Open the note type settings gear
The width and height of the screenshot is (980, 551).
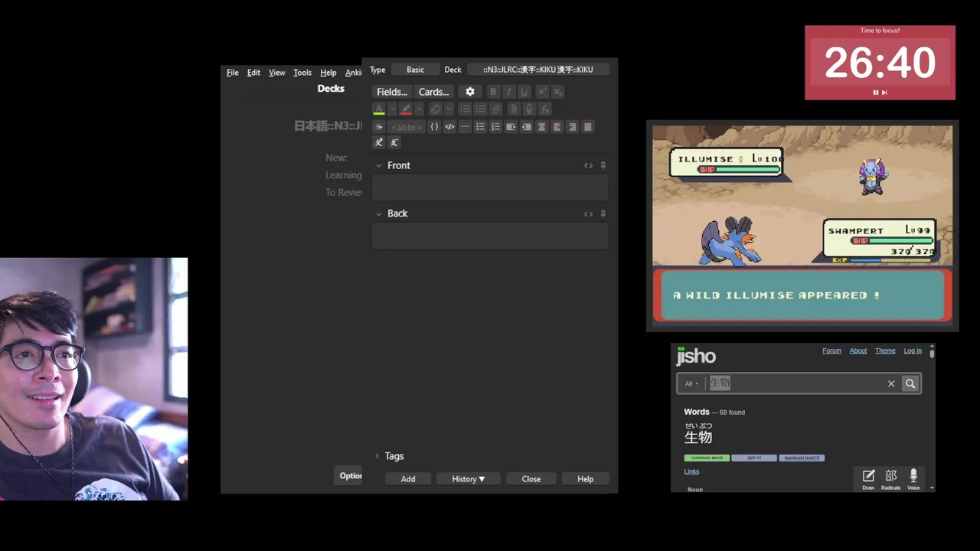point(470,92)
